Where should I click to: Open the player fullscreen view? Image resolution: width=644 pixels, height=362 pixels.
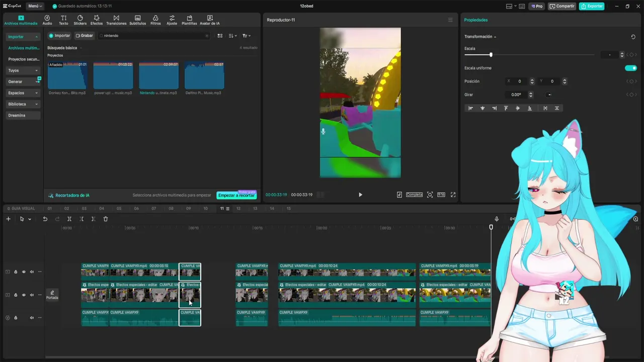click(x=453, y=195)
